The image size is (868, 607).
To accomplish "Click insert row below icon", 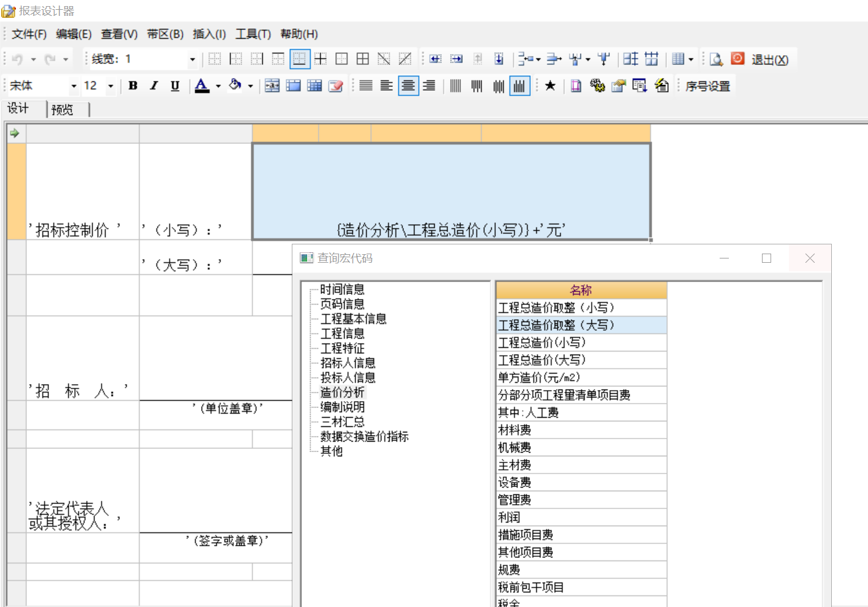I will [x=499, y=59].
